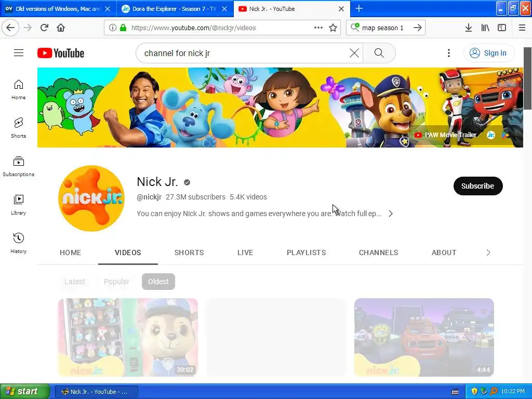Click the 10:22 PM taskbar clock
This screenshot has width=532, height=399.
513,392
